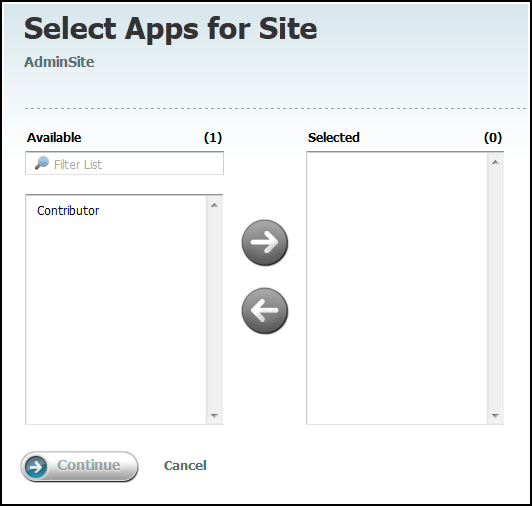
Task: Click the Selected column heading
Action: (334, 138)
